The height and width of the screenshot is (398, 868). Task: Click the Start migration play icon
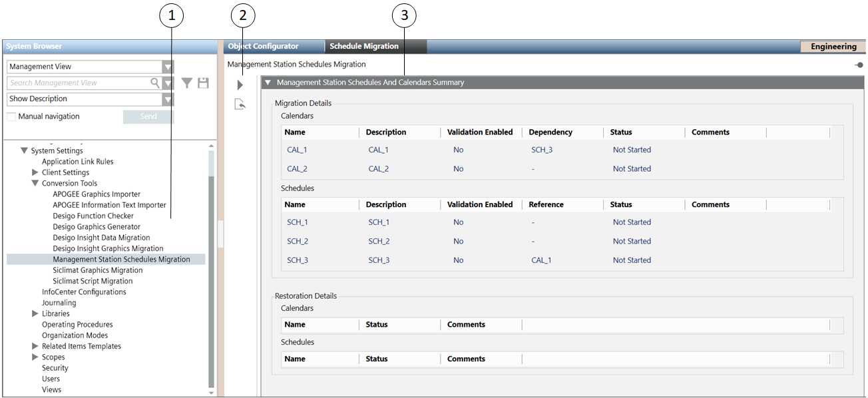tap(240, 85)
